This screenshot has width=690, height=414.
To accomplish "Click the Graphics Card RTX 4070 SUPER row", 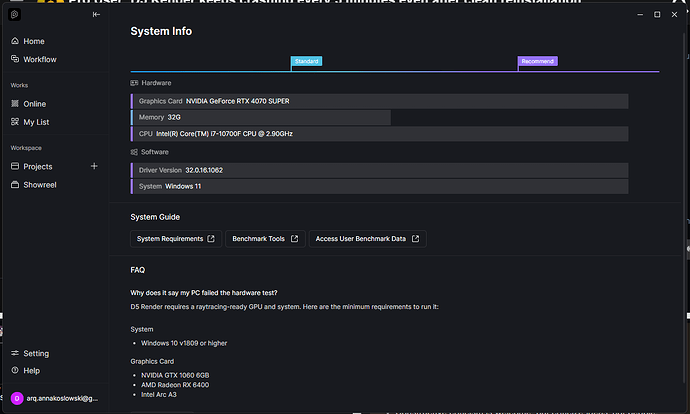I will pos(379,101).
